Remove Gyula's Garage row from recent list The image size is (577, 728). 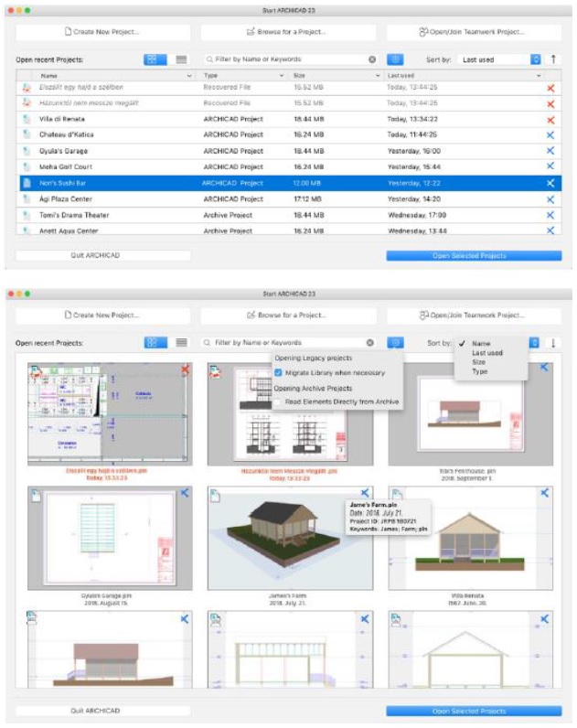(550, 151)
